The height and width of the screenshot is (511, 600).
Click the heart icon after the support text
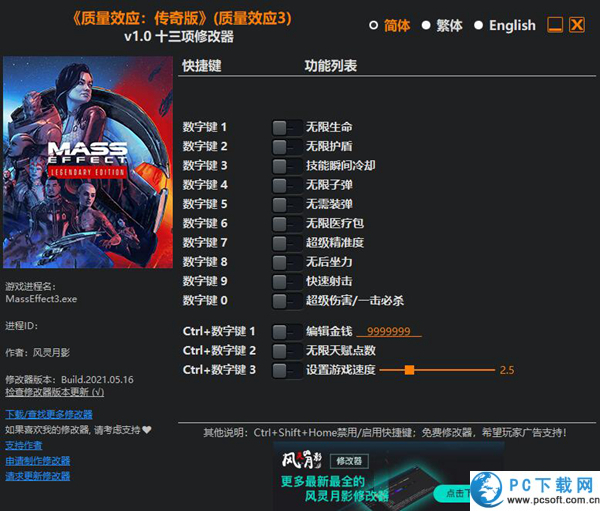[x=147, y=430]
